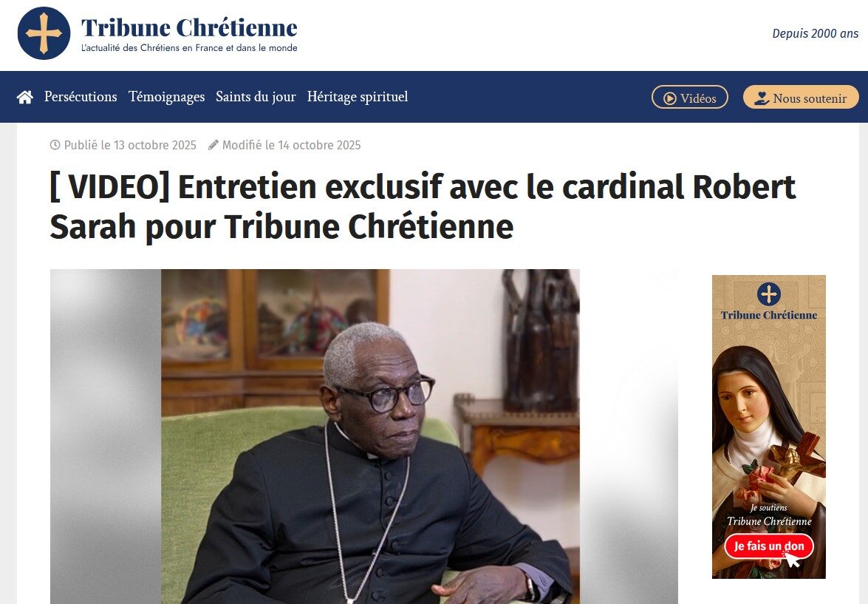The image size is (868, 604).
Task: Click the pencil icon beside modified date
Action: [213, 145]
